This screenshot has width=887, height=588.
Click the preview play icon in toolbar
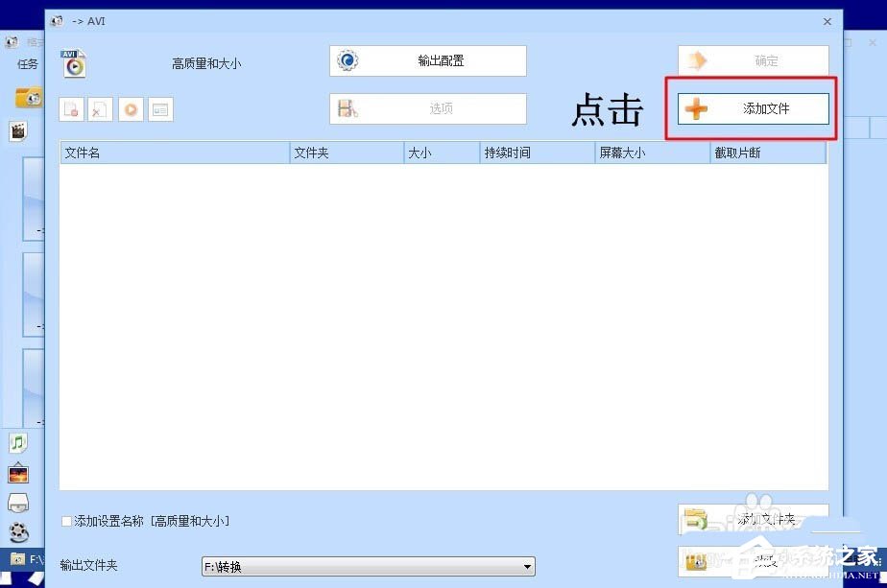click(130, 108)
